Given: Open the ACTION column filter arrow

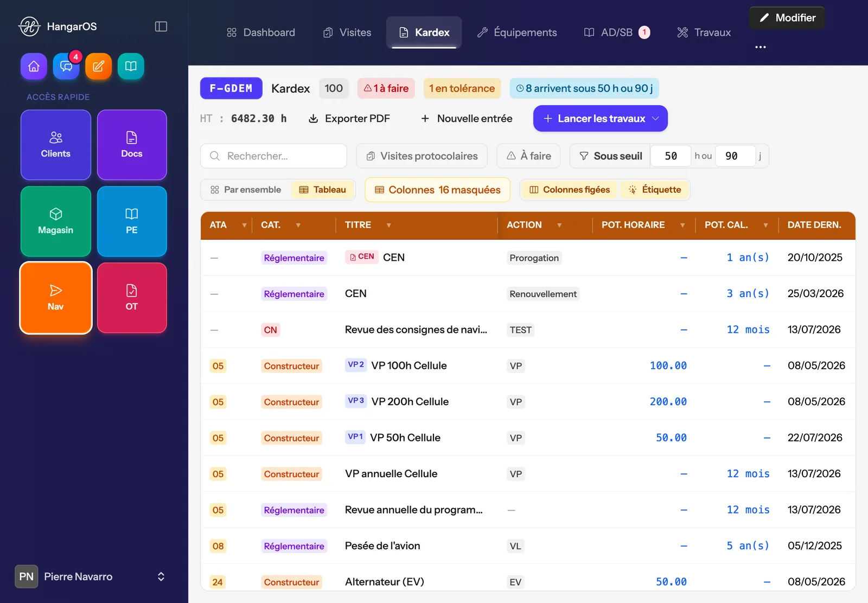Looking at the screenshot, I should coord(559,226).
